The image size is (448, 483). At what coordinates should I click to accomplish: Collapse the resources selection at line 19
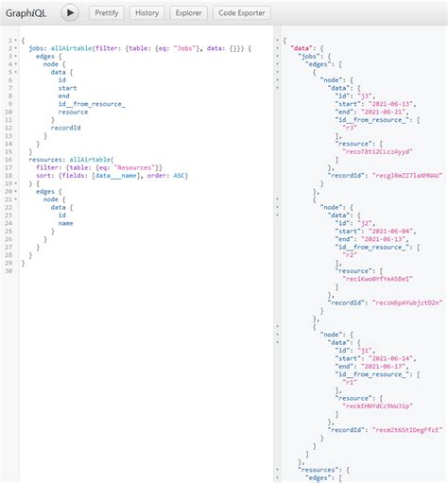tap(16, 183)
